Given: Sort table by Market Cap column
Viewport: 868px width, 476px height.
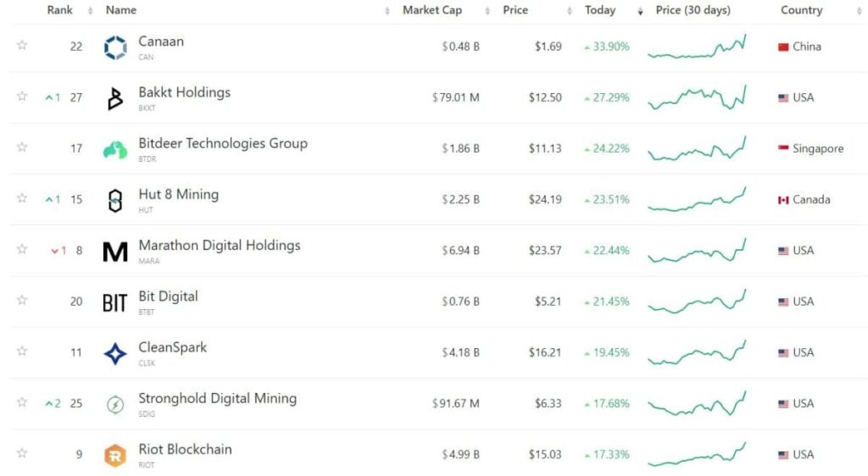Looking at the screenshot, I should pyautogui.click(x=432, y=10).
